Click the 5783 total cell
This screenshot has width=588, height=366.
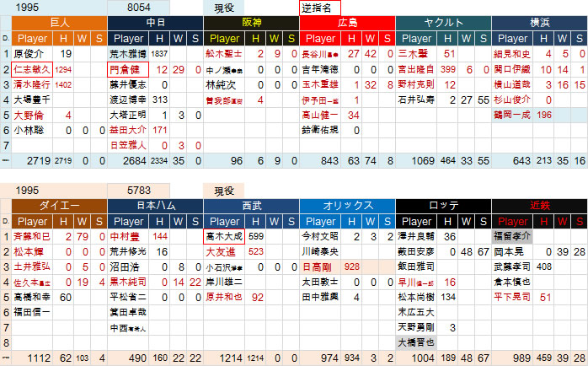tap(138, 191)
